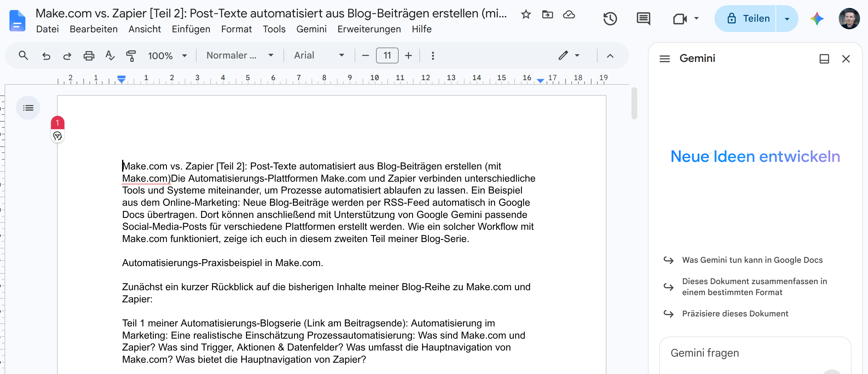Decrease font size with minus

pos(365,55)
